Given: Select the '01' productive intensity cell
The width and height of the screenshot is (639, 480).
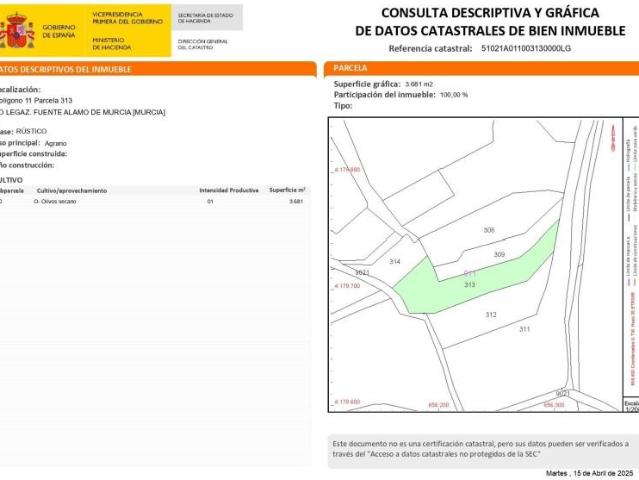Looking at the screenshot, I should pos(210,201).
